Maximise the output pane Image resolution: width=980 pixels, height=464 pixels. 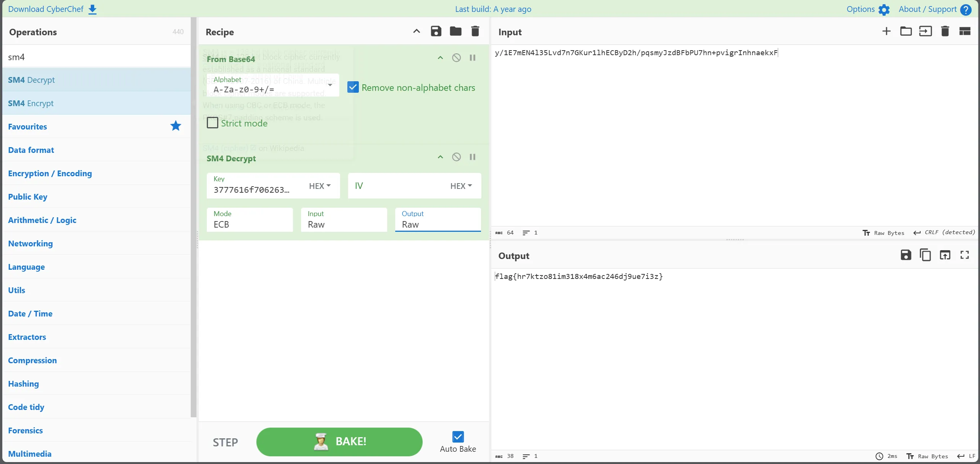[x=964, y=255]
